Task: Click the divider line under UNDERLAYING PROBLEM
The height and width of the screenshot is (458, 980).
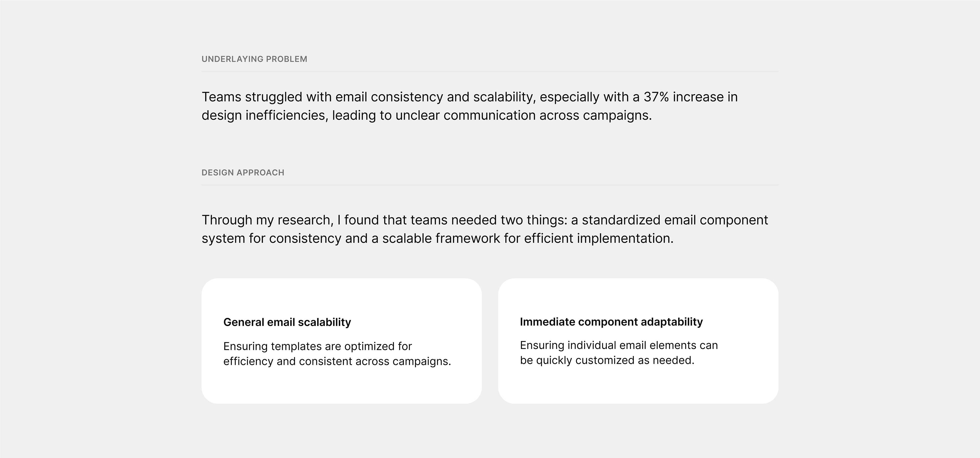Action: click(x=490, y=71)
